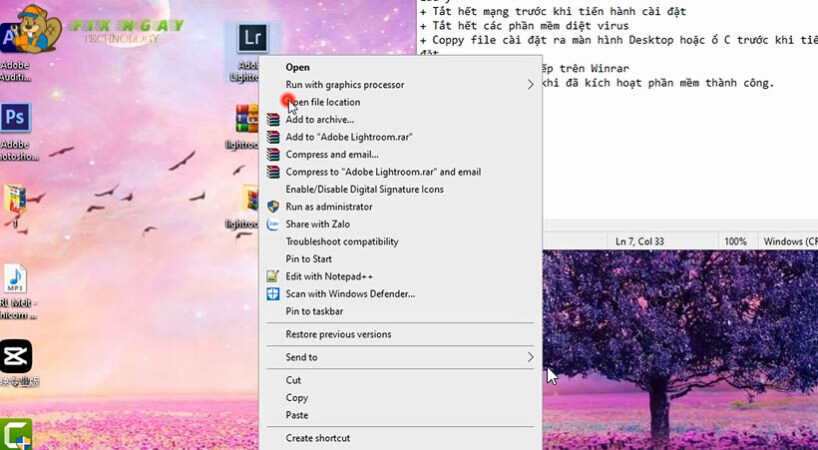Expand Run with graphics processor submenu

pyautogui.click(x=401, y=84)
